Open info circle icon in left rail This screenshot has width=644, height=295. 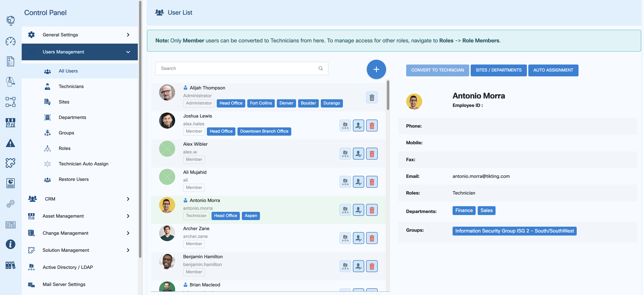10,244
